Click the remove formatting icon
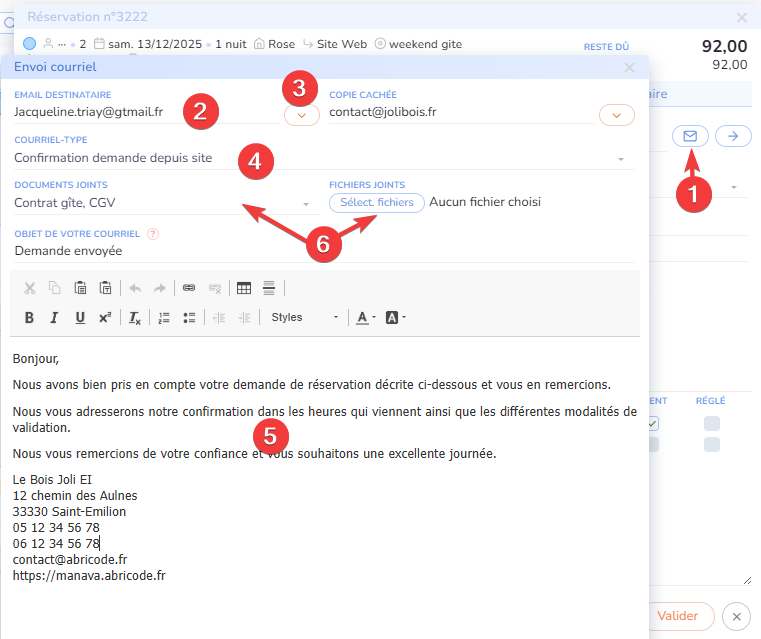761x639 pixels. (x=134, y=318)
